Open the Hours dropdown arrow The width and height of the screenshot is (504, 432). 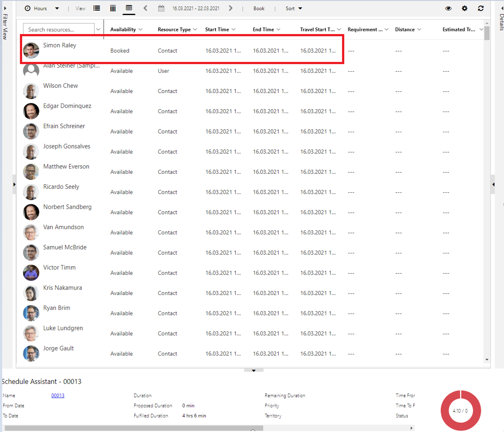click(57, 8)
